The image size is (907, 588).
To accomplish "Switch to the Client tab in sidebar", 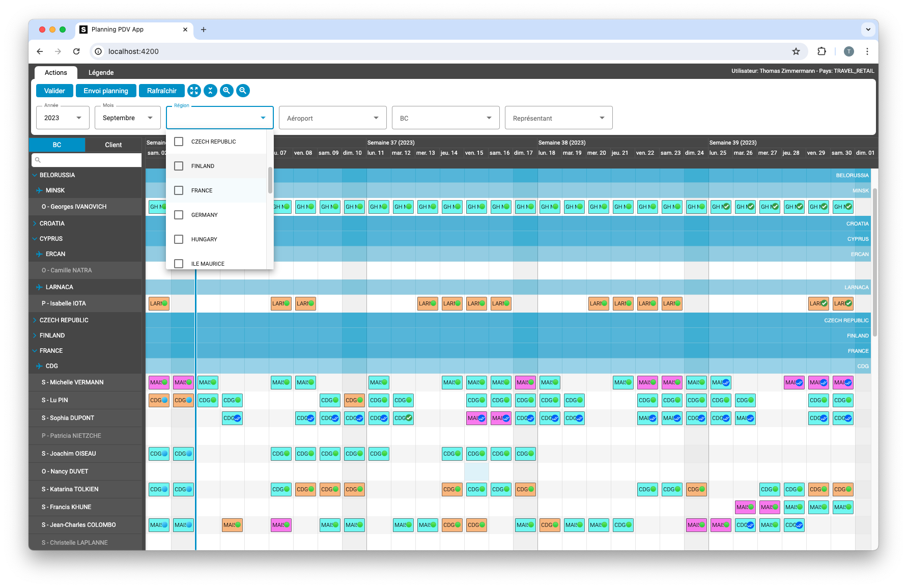I will [x=114, y=145].
